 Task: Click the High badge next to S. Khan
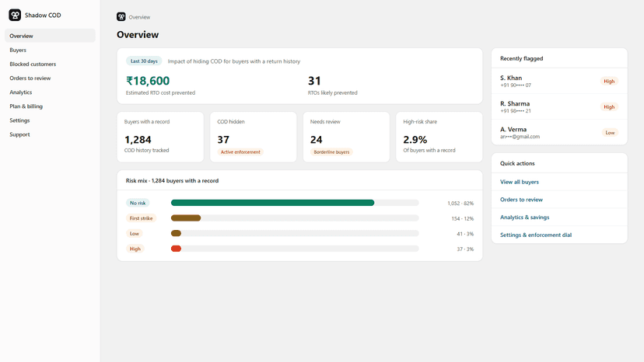(609, 81)
